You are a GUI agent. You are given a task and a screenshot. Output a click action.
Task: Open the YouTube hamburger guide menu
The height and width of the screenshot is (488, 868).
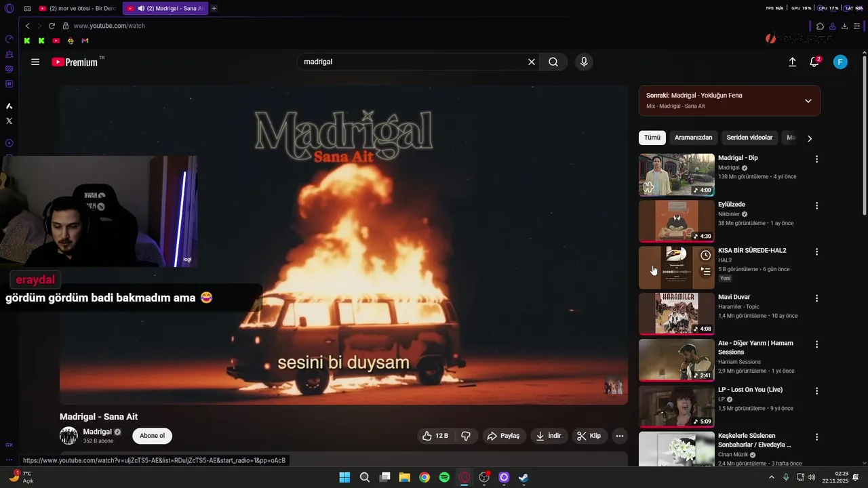[35, 62]
